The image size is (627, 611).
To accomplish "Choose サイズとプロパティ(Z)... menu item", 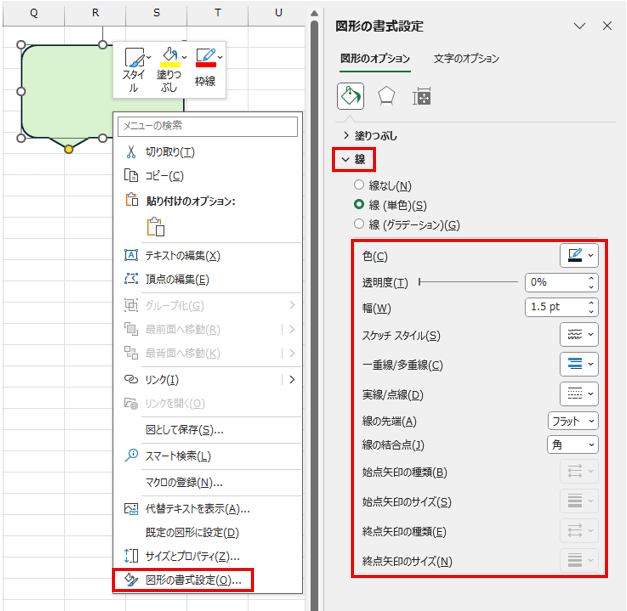I will [x=208, y=556].
